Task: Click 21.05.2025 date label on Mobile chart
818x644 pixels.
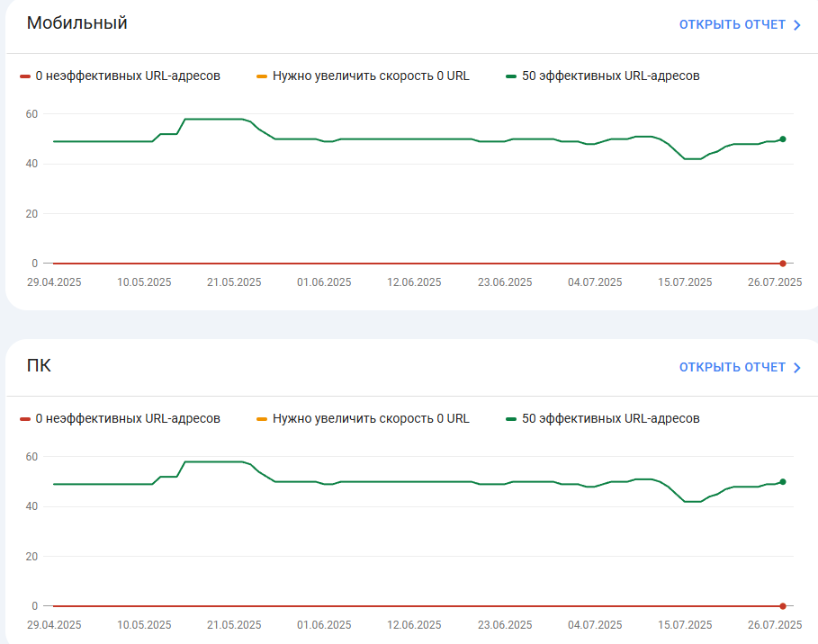Action: [x=234, y=282]
